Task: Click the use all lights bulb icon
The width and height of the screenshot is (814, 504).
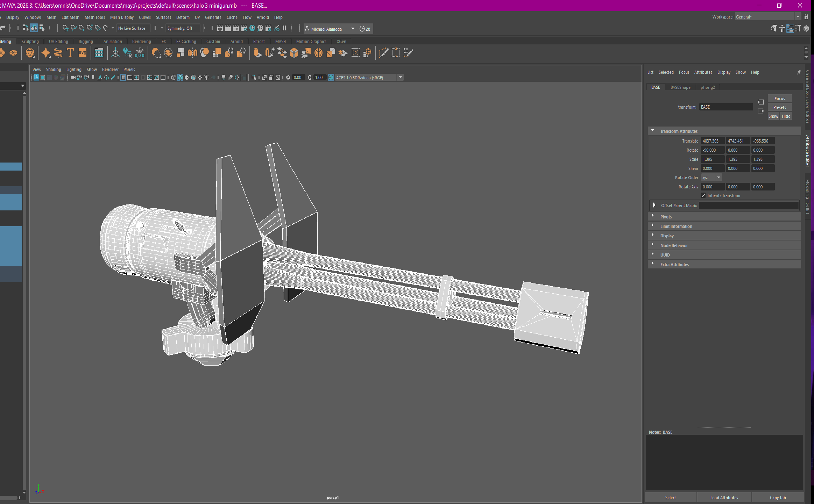Action: [207, 78]
